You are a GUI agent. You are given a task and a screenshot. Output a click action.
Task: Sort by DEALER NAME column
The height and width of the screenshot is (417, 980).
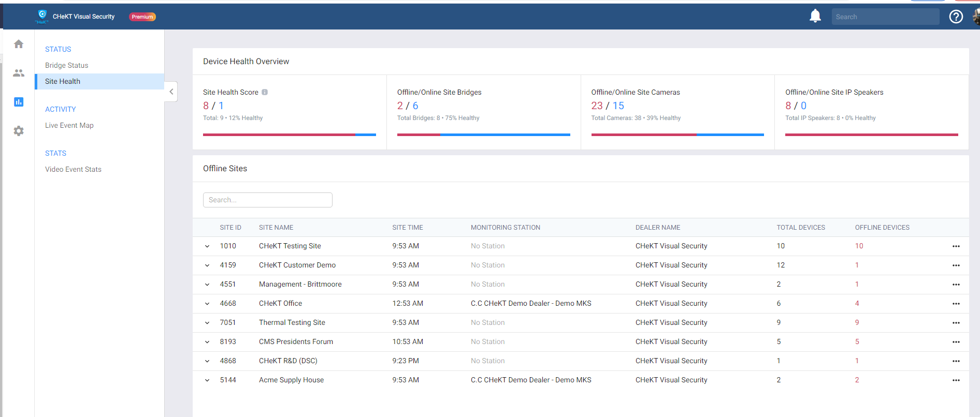[x=658, y=228]
